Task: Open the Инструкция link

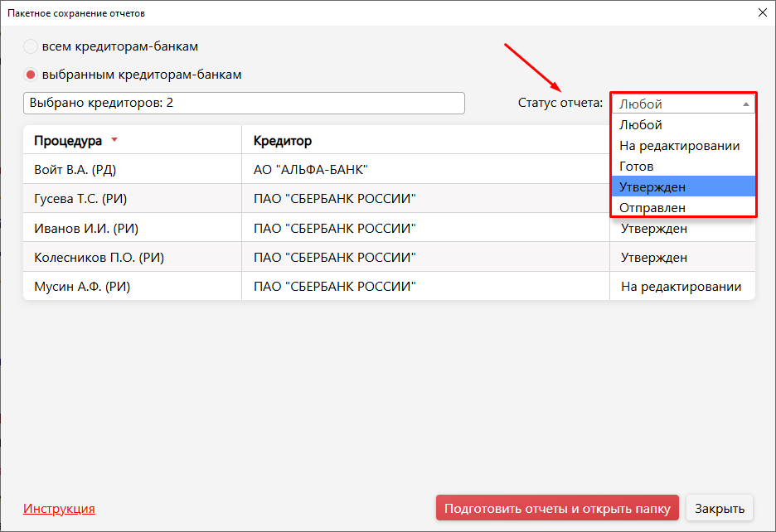Action: (x=59, y=509)
